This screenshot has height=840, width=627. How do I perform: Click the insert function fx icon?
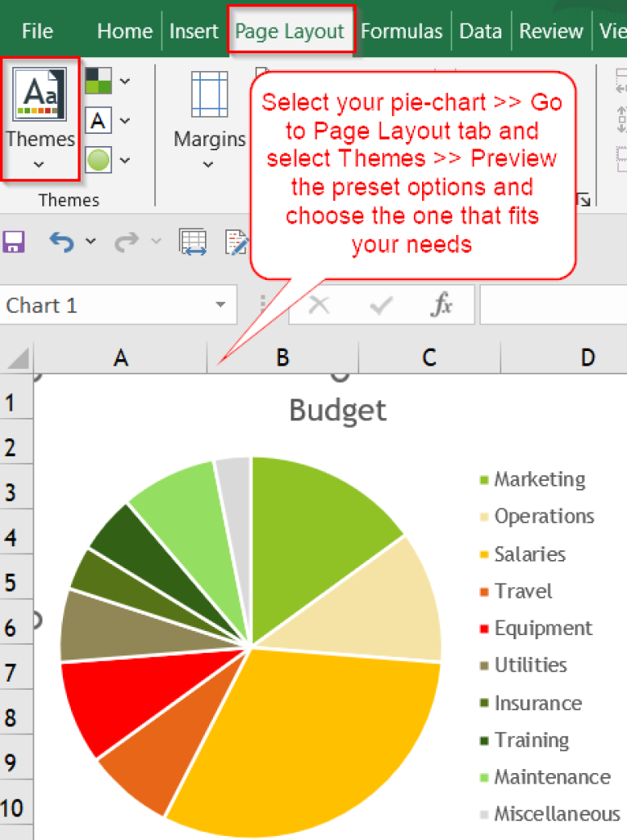click(442, 304)
